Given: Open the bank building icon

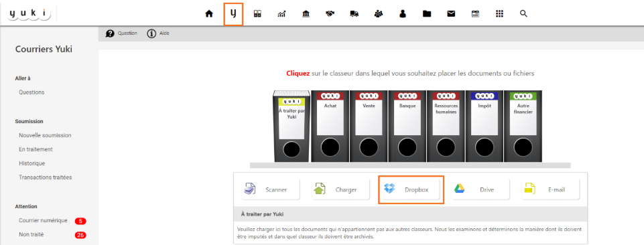Looking at the screenshot, I should [x=306, y=14].
